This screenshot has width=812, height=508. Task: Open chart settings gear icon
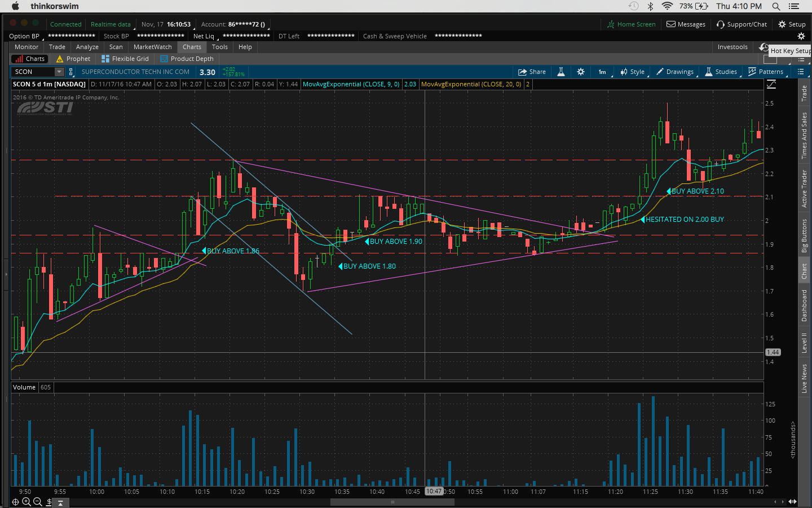click(581, 72)
